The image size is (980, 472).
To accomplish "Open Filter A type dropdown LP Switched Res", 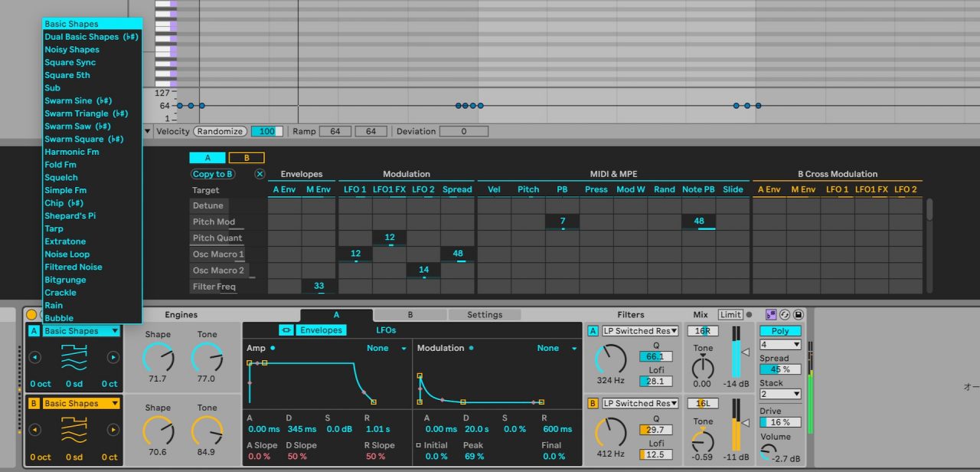I will click(x=640, y=331).
